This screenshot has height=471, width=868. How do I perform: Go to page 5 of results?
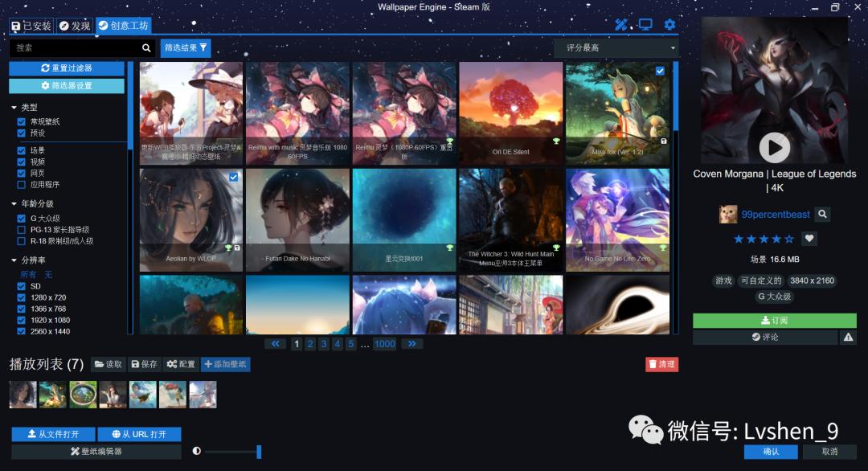pos(350,344)
